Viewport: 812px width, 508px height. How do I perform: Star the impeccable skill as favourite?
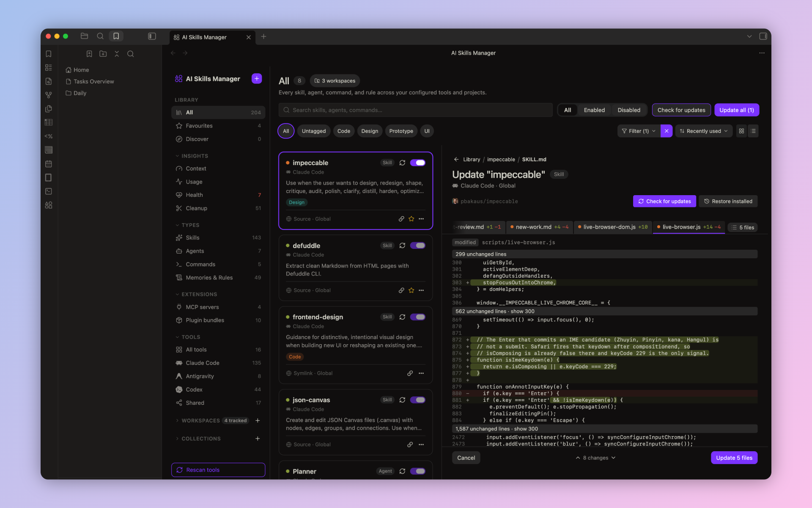pyautogui.click(x=411, y=219)
